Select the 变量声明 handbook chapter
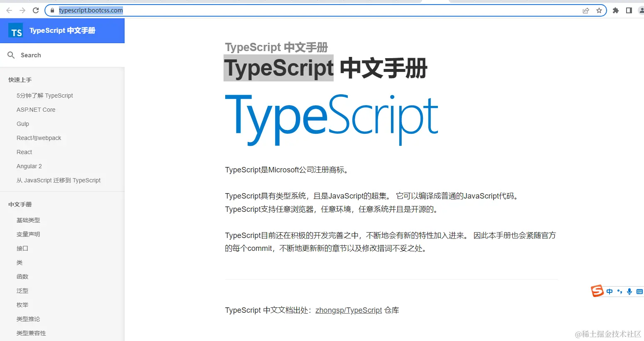Image resolution: width=644 pixels, height=341 pixels. (x=28, y=234)
